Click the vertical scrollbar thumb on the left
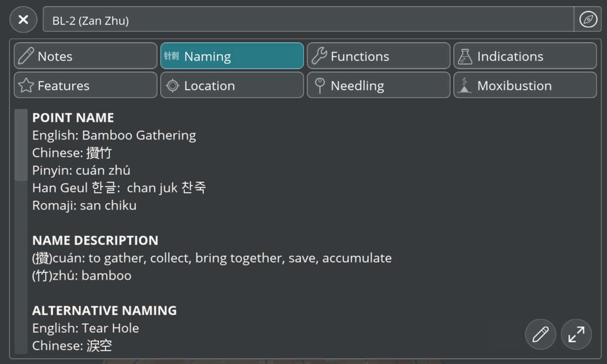 21,145
